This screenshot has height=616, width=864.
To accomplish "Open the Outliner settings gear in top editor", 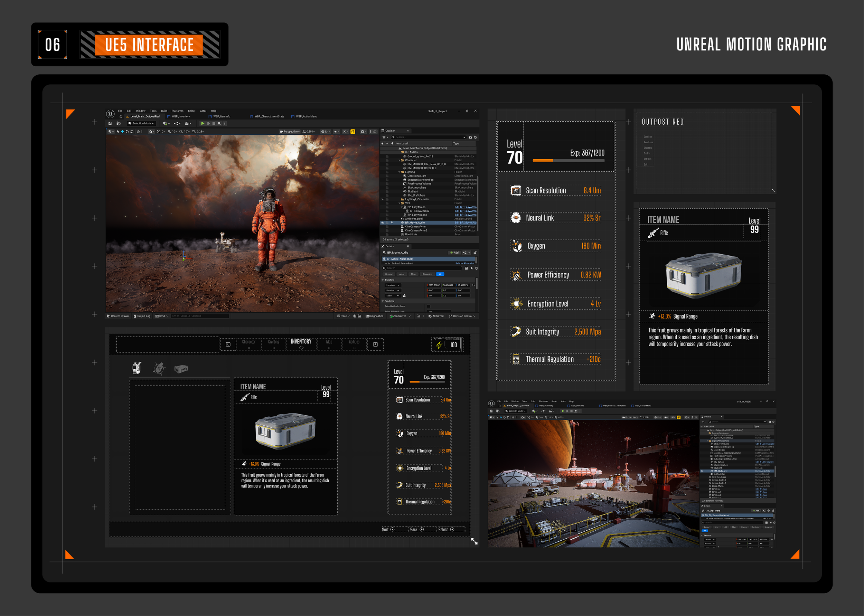I will pos(475,137).
